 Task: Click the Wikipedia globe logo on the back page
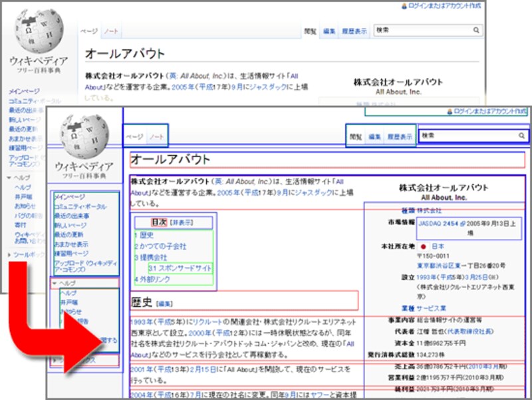(x=39, y=31)
